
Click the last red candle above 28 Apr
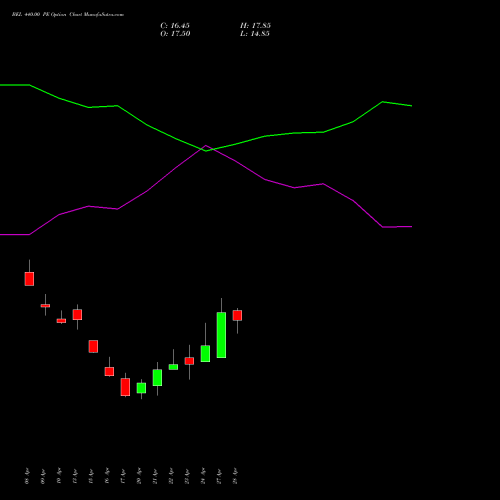click(237, 315)
